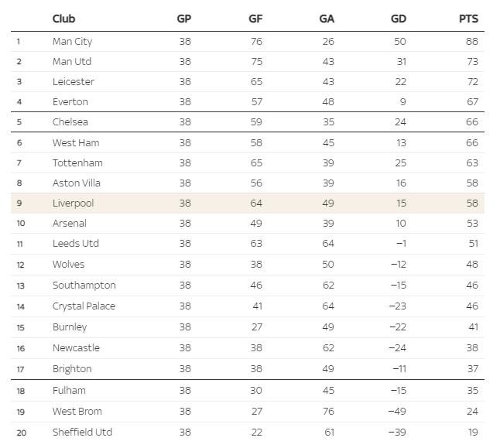Viewport: 500px width, 448px height.
Task: Click Wolves club name
Action: click(69, 264)
